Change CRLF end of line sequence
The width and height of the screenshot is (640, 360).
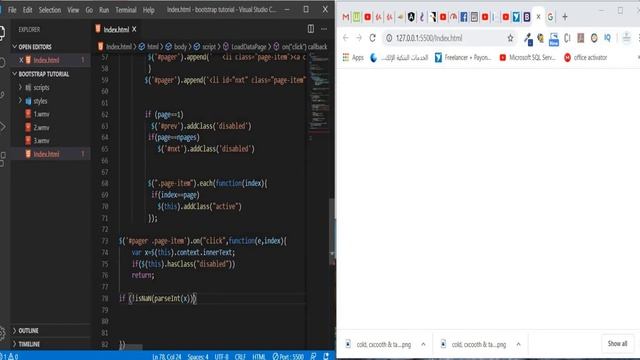point(240,356)
